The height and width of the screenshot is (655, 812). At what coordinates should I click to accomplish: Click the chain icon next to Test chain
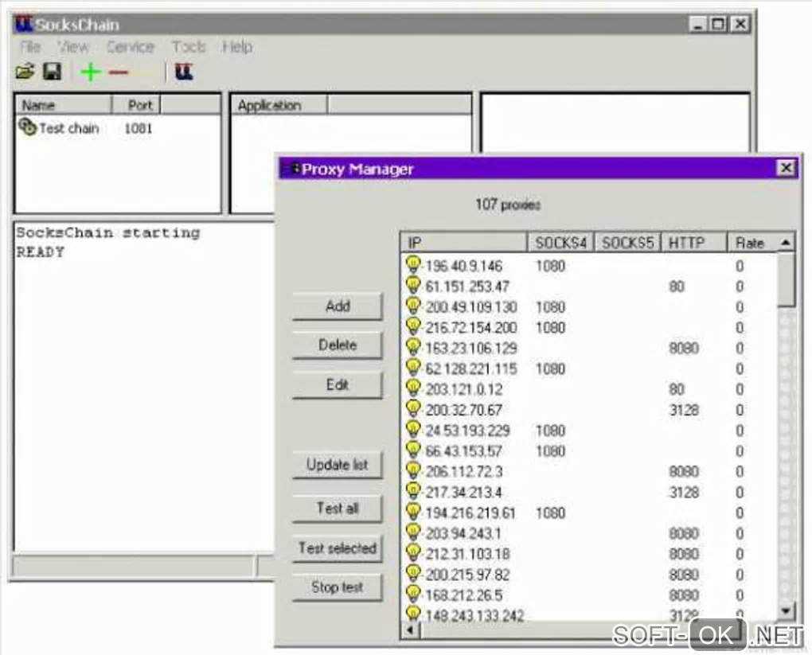[27, 127]
